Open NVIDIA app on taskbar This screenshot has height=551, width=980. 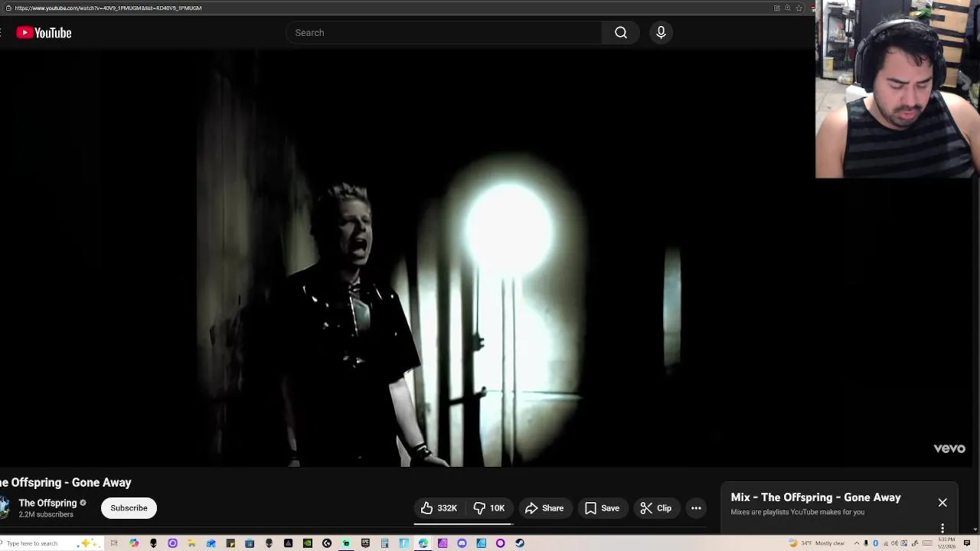pos(308,543)
